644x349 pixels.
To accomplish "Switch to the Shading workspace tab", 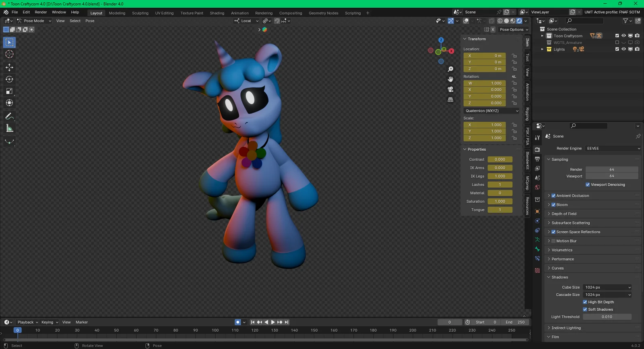I will point(217,13).
